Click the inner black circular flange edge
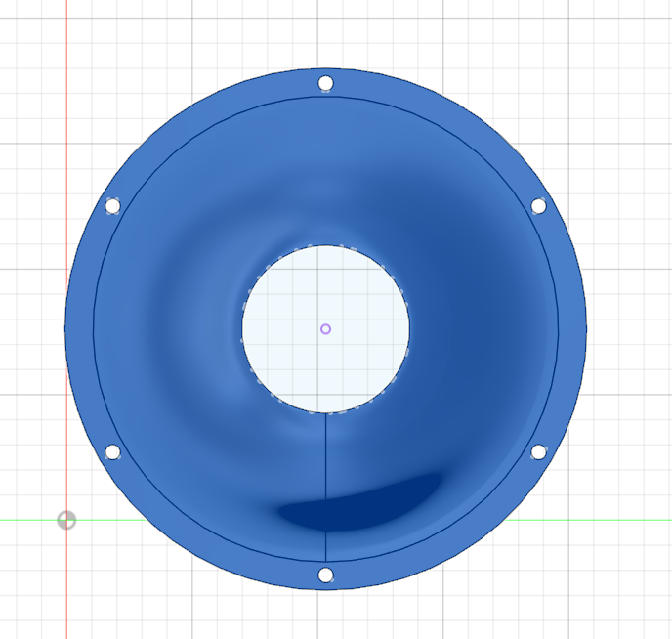672x639 pixels. click(x=94, y=329)
